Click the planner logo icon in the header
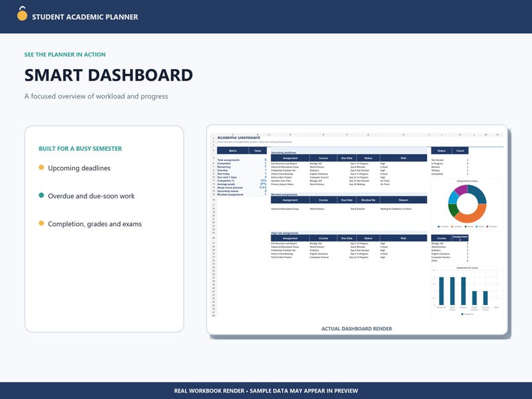Screen dimensions: 532x399 click(x=22, y=14)
